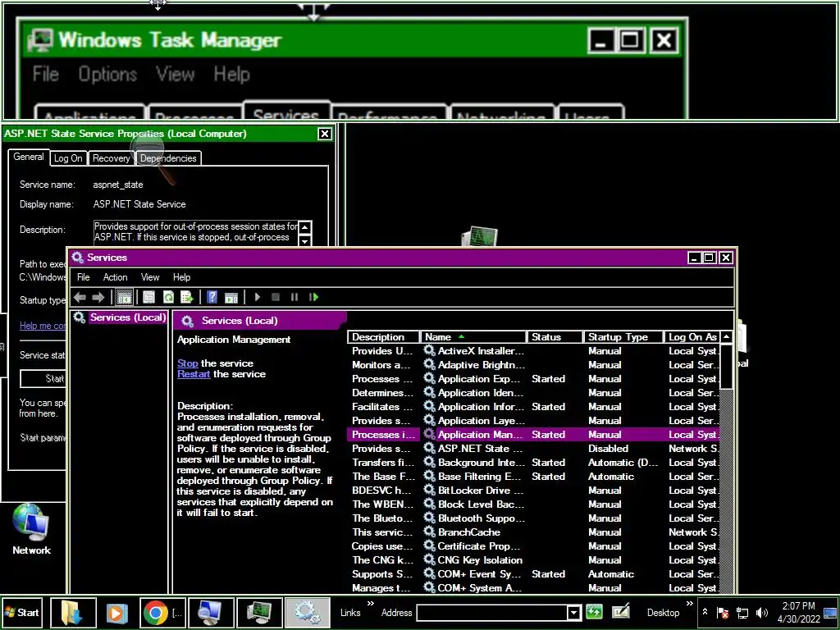The image size is (840, 630).
Task: Click the Services gear taskbar button
Action: 307,613
